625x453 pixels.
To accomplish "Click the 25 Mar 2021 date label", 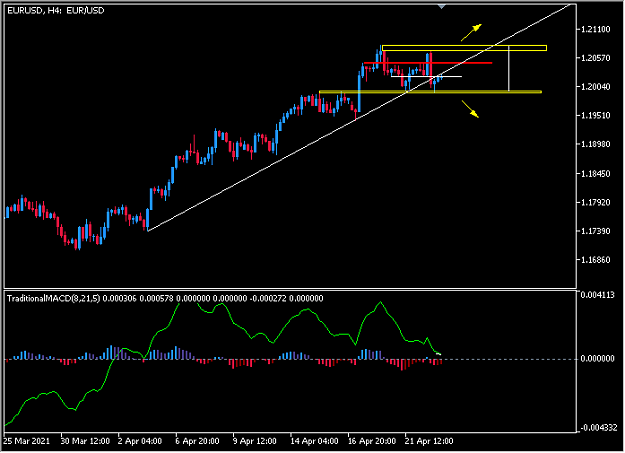I will click(x=26, y=441).
